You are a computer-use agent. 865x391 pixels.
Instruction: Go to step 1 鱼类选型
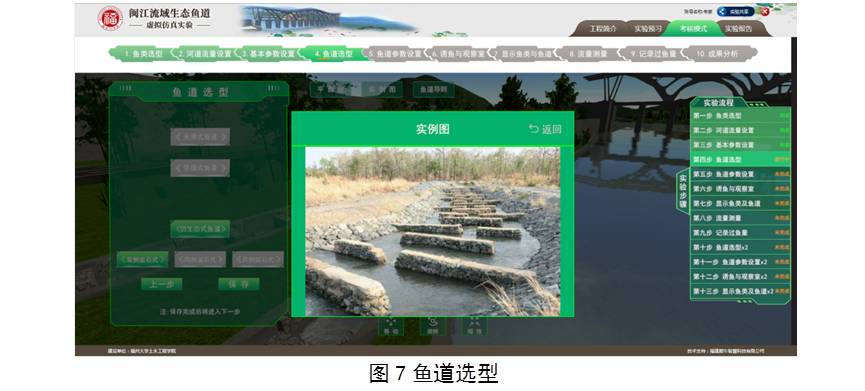click(x=142, y=54)
